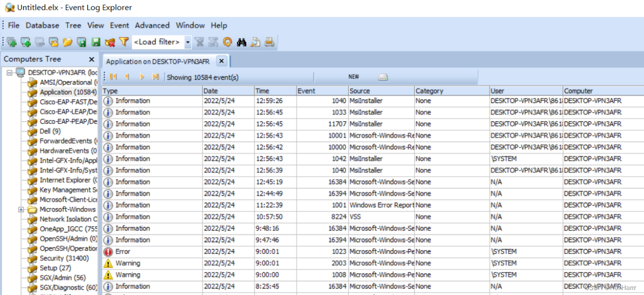Collapse the DESKTOP-VPN3AFR tree node

[x=9, y=73]
